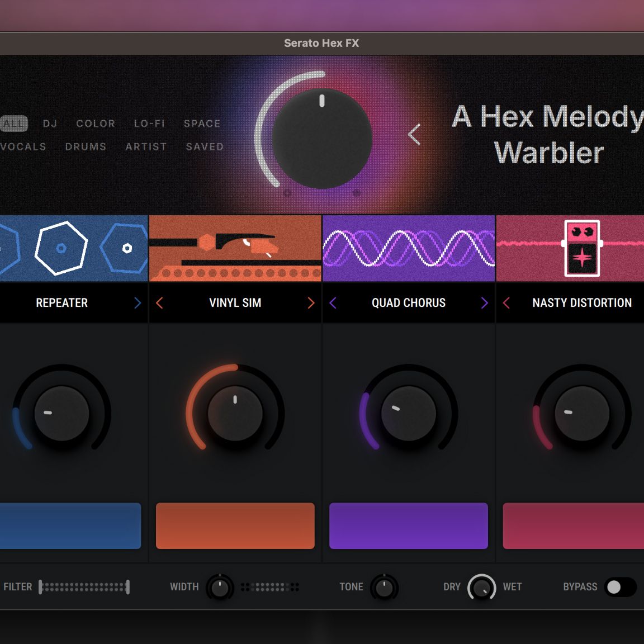Toggle the orange Vinyl Sim pad
This screenshot has width=644, height=644.
pyautogui.click(x=235, y=525)
